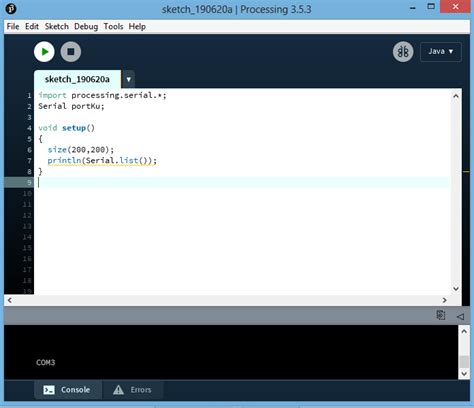This screenshot has width=474, height=408.
Task: Open the Edit menu
Action: tap(32, 26)
